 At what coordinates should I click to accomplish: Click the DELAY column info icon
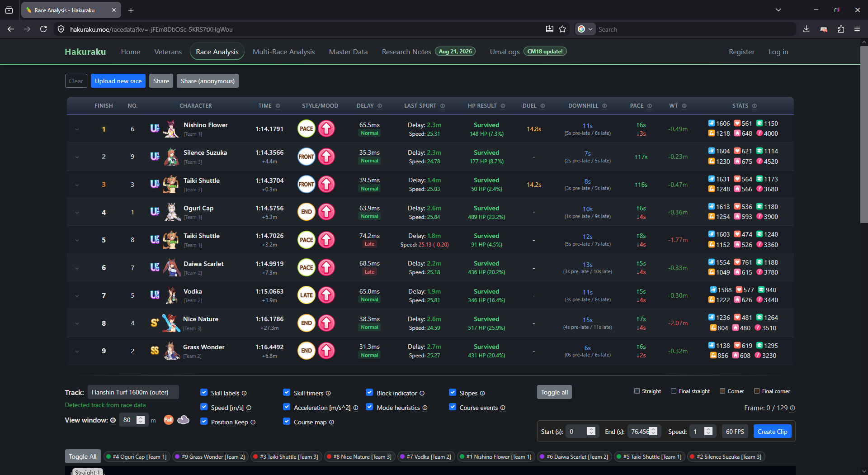380,106
